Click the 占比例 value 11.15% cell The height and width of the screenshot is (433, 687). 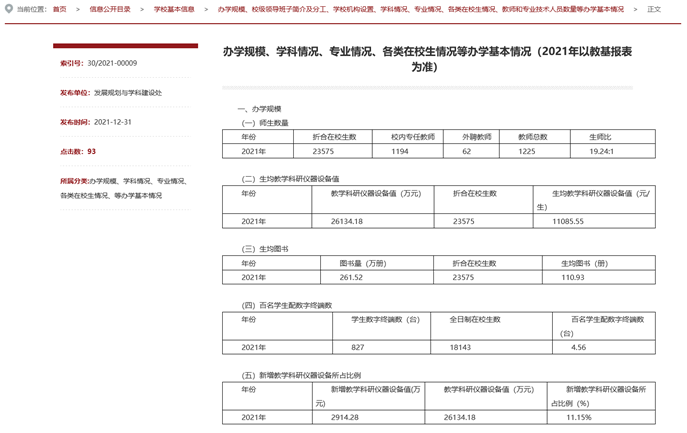point(578,417)
